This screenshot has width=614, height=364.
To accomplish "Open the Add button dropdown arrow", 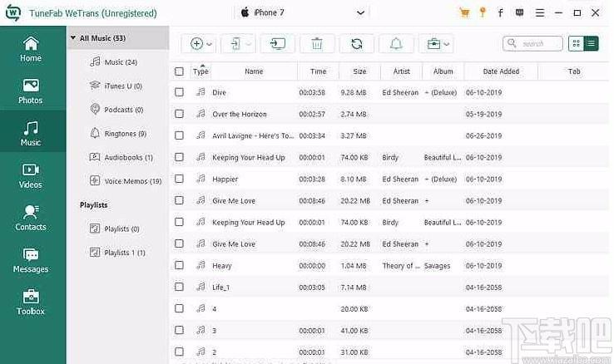I will pos(210,44).
